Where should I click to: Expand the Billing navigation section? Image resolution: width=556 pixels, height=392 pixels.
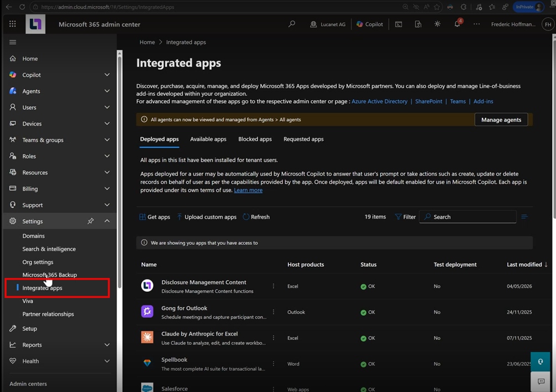coord(107,189)
